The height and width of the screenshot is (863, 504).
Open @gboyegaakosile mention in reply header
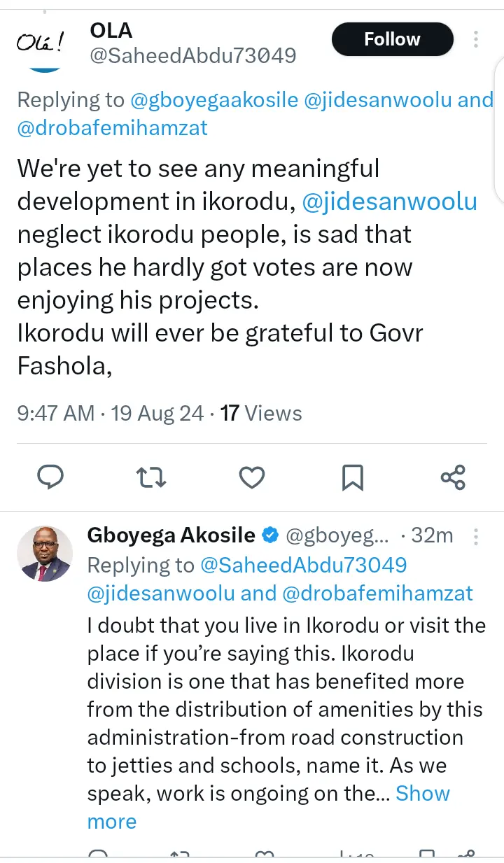click(213, 100)
